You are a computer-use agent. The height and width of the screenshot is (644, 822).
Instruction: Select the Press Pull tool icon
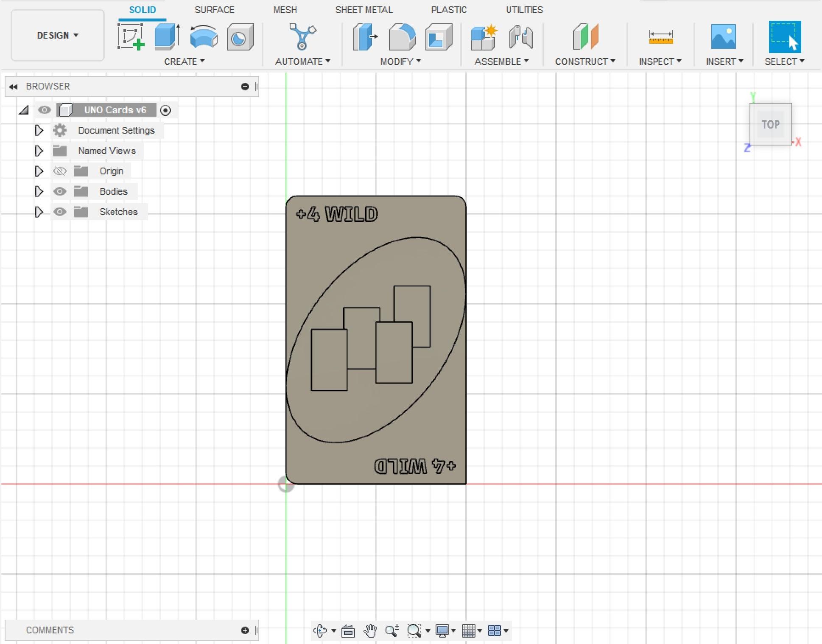tap(365, 37)
